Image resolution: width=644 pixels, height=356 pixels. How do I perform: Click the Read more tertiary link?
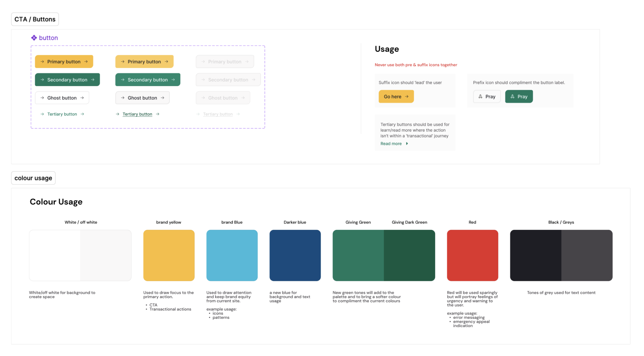(x=391, y=143)
